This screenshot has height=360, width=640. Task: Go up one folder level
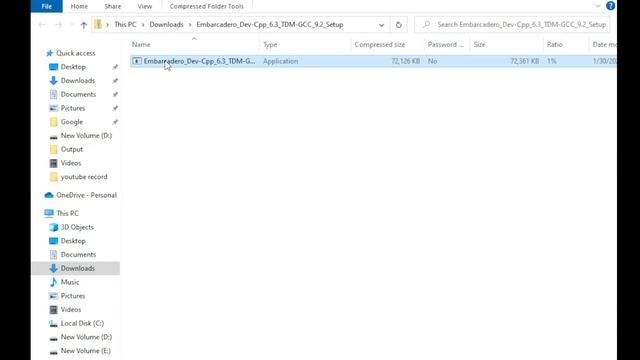click(x=84, y=25)
